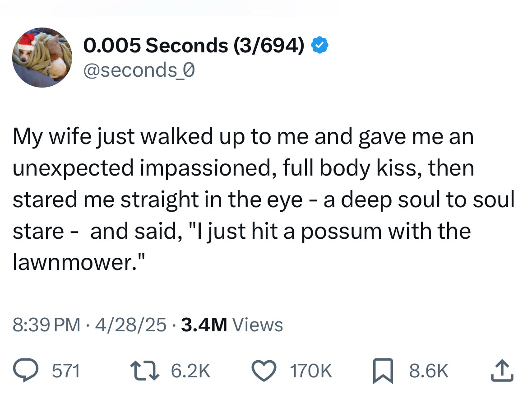Click the 571 replies count
Image resolution: width=532 pixels, height=413 pixels.
point(66,371)
